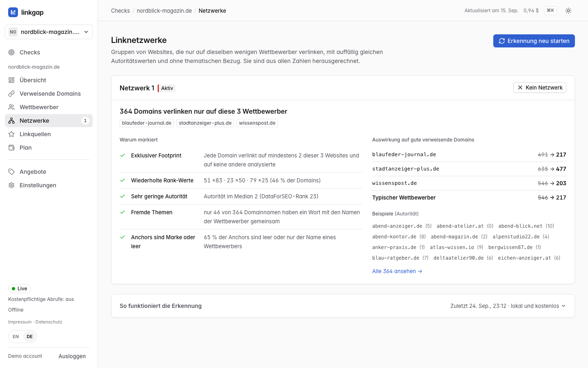Screen dimensions: 588x368
Task: Open Angebote in the sidebar
Action: coord(49,172)
